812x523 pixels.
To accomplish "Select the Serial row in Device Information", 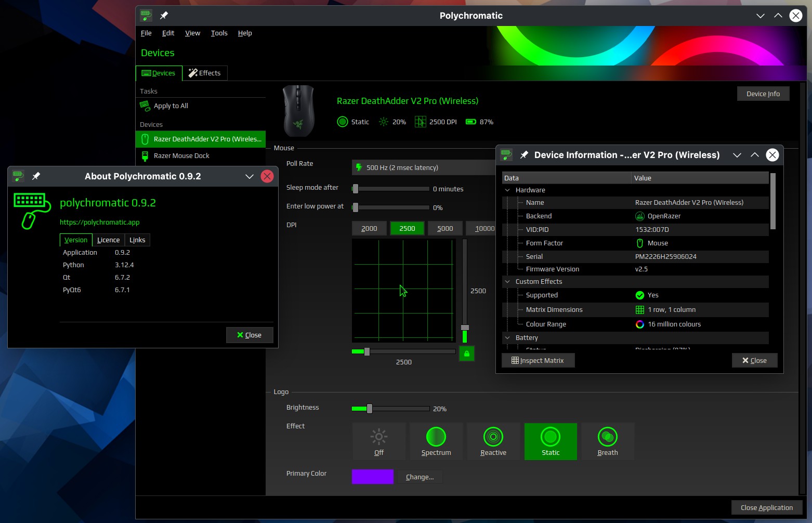I will pyautogui.click(x=635, y=256).
